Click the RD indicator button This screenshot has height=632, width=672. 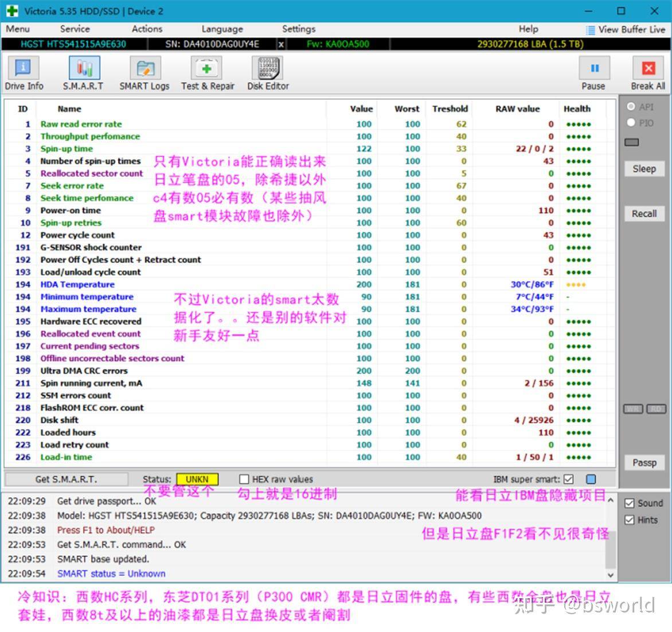[x=656, y=408]
